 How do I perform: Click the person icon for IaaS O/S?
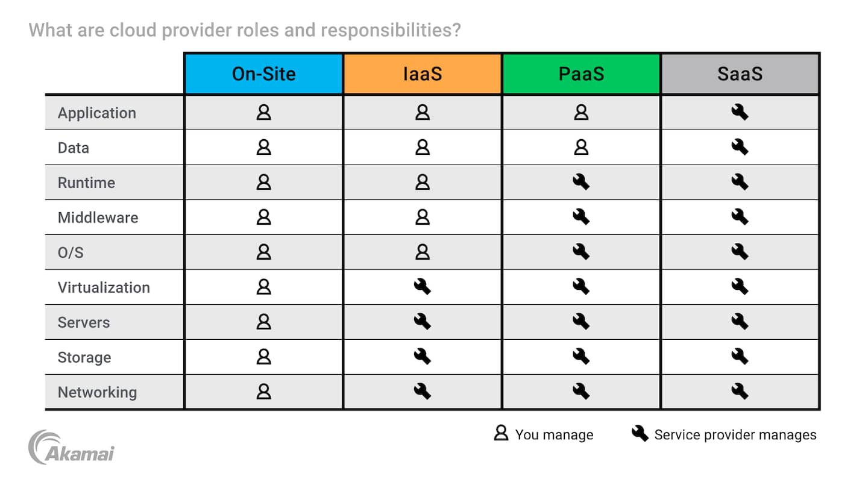click(423, 252)
